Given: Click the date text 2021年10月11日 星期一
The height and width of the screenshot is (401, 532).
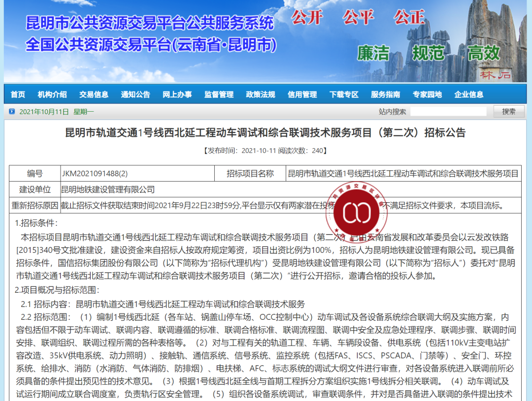Looking at the screenshot, I should pyautogui.click(x=57, y=112).
